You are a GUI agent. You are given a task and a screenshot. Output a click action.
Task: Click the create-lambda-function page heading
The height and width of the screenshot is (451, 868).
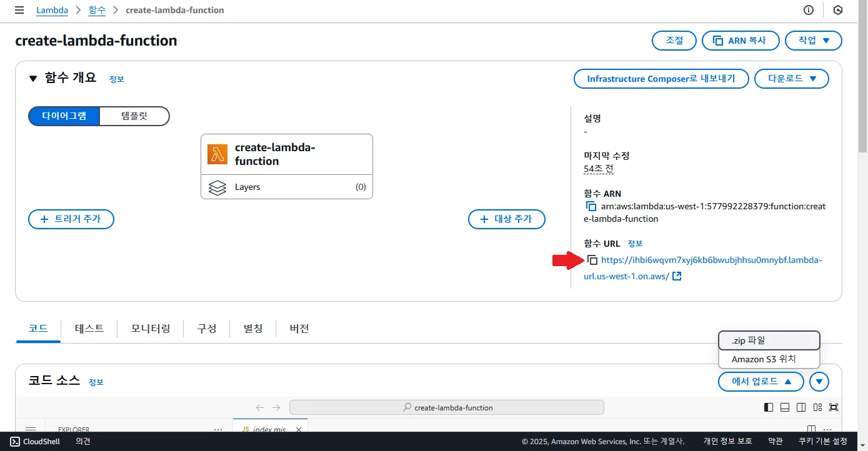pos(96,41)
